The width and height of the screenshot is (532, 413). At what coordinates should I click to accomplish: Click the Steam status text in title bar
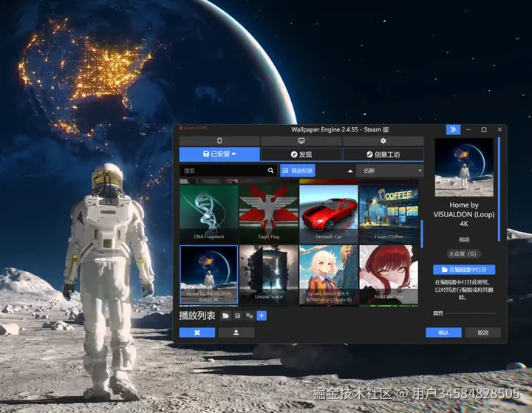coord(194,128)
